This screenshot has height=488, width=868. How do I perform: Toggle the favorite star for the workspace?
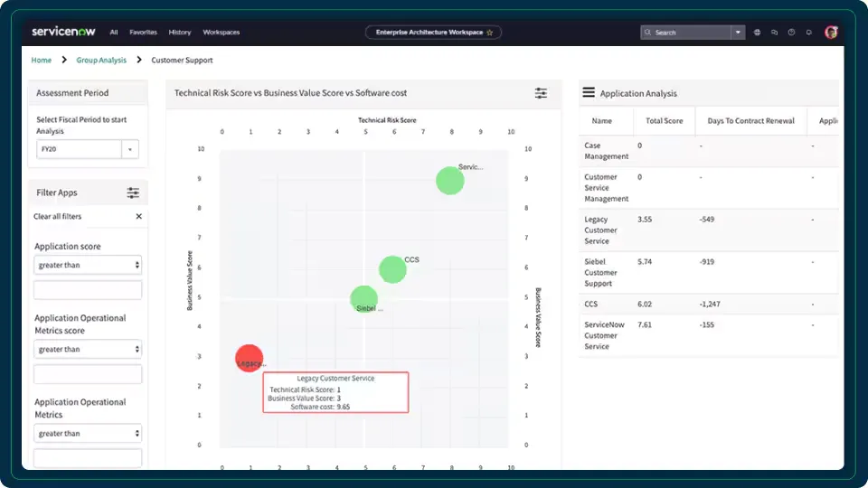click(x=490, y=33)
